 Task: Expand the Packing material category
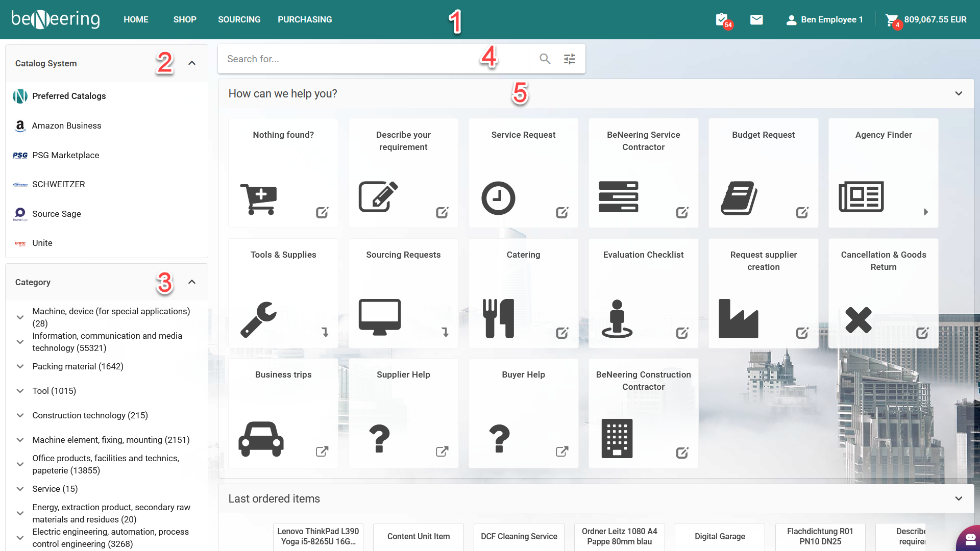tap(20, 366)
